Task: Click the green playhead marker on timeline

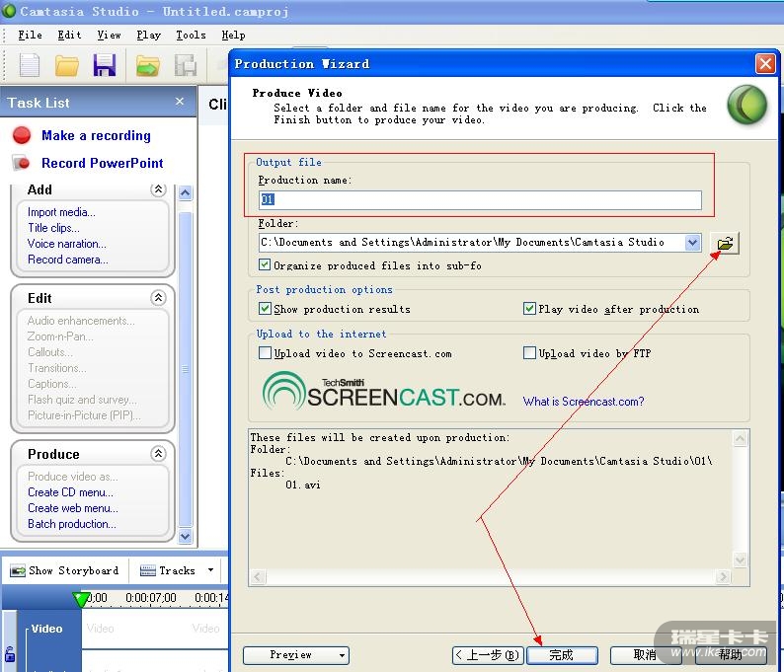Action: pyautogui.click(x=81, y=599)
